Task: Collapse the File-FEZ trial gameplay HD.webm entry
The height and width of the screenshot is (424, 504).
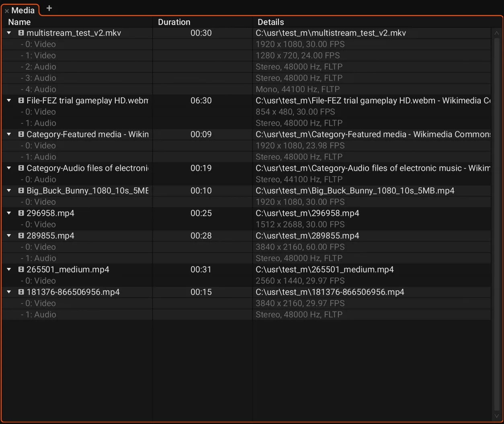Action: [x=9, y=101]
